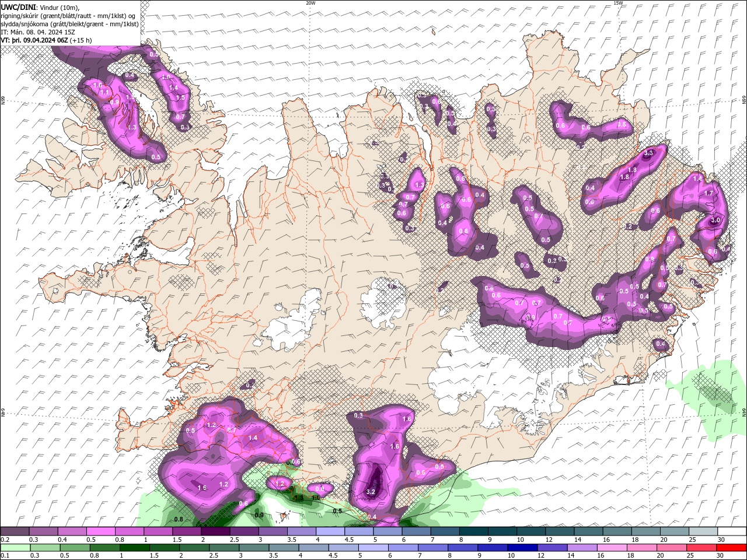This screenshot has width=747, height=560.
Task: Click the valid time line 'VT: þri. 09.04.2024 06Z'
Action: coord(34,40)
